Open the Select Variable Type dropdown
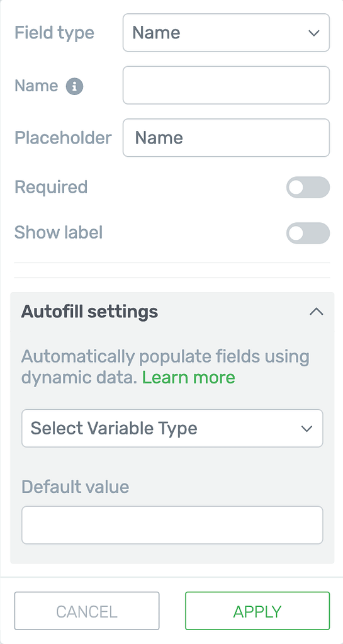The height and width of the screenshot is (644, 343). [172, 428]
